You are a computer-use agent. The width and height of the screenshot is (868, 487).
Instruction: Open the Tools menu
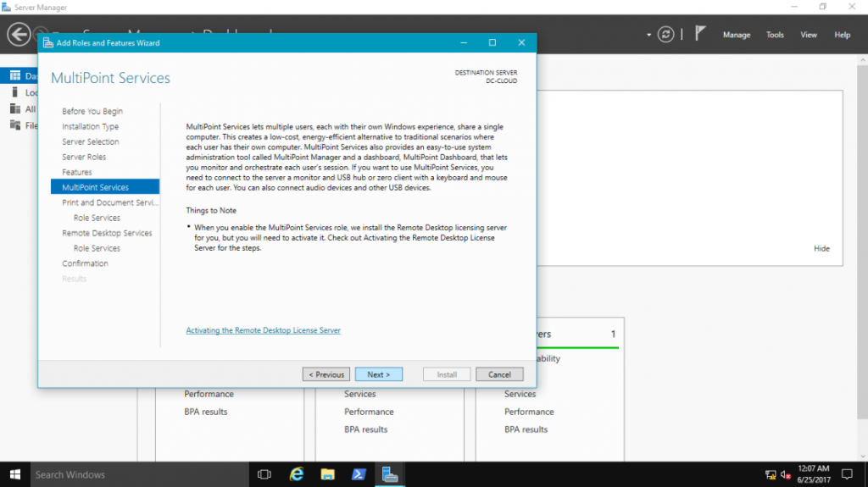[x=775, y=35]
